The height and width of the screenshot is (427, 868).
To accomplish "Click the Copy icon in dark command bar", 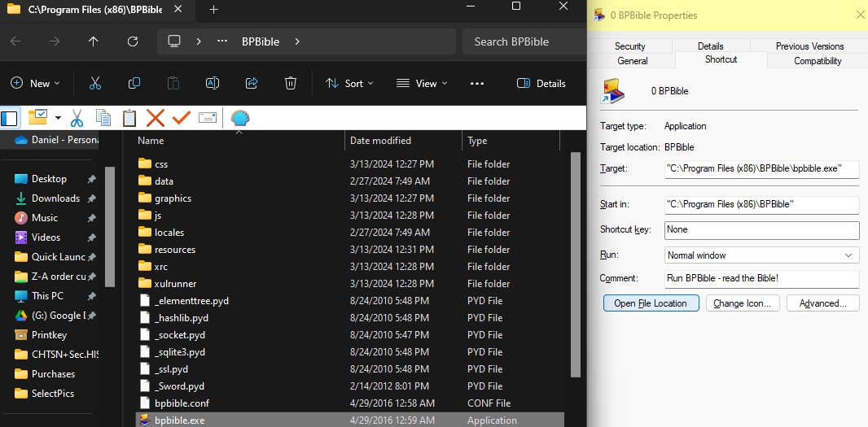I will click(x=134, y=84).
